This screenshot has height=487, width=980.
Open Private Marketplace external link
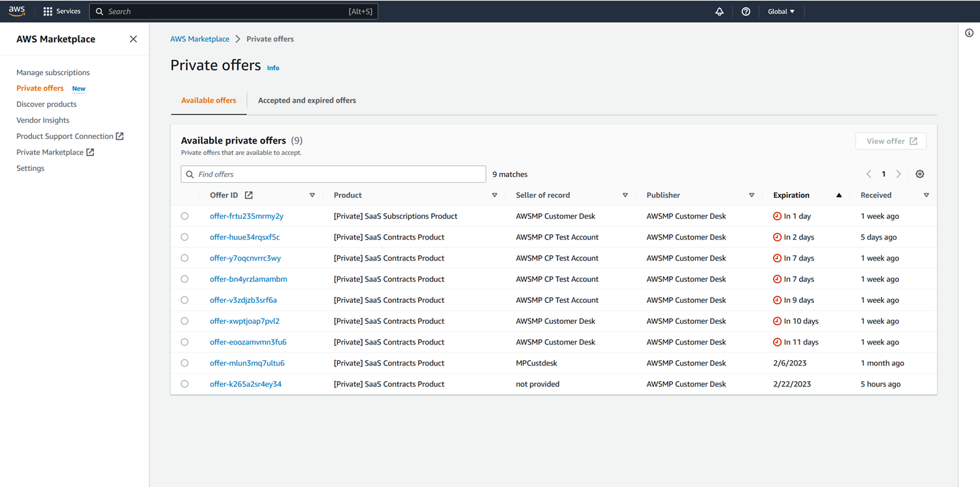click(x=56, y=152)
